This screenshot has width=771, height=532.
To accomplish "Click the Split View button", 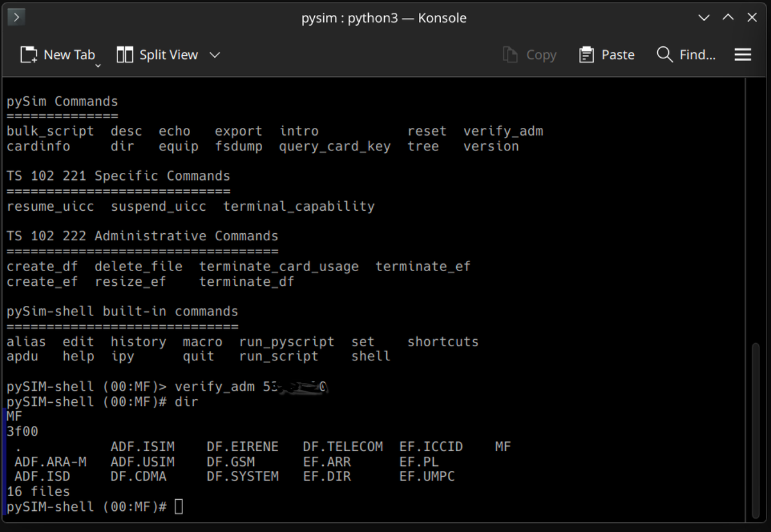I will pyautogui.click(x=157, y=55).
